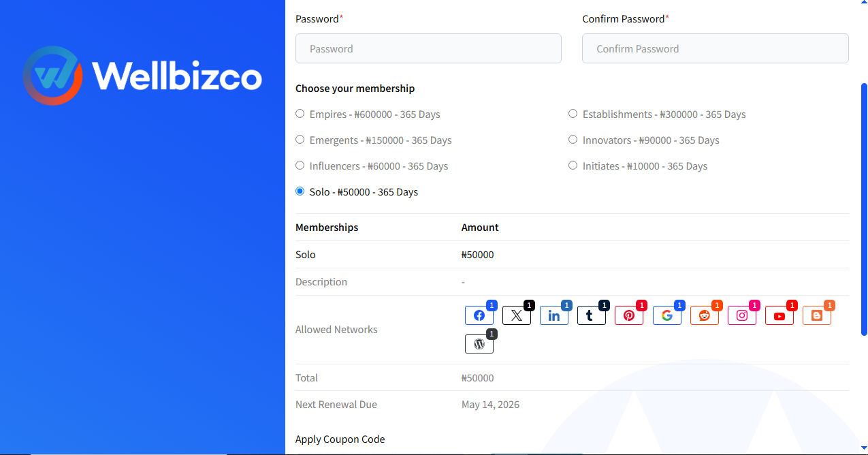Pick the Innovators membership radio
Viewport: 868px width, 455px height.
(x=573, y=140)
